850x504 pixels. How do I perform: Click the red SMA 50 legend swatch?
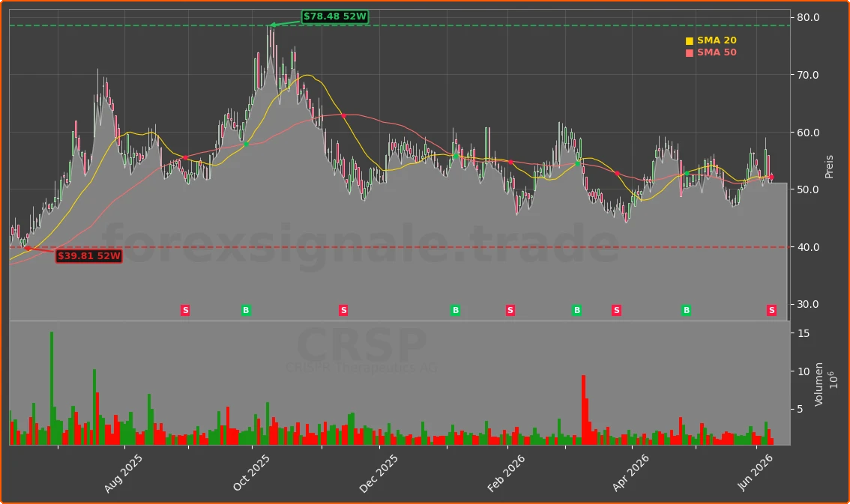click(690, 53)
